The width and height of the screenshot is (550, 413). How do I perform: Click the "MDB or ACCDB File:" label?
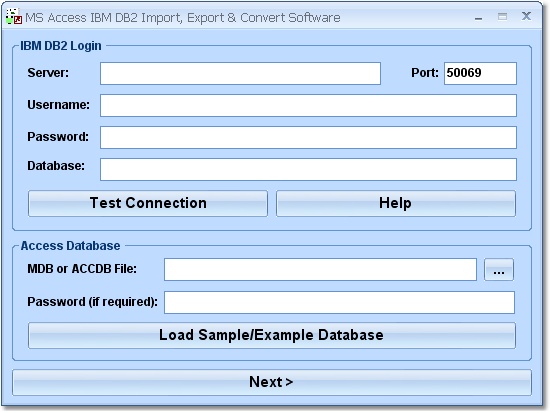tap(82, 269)
